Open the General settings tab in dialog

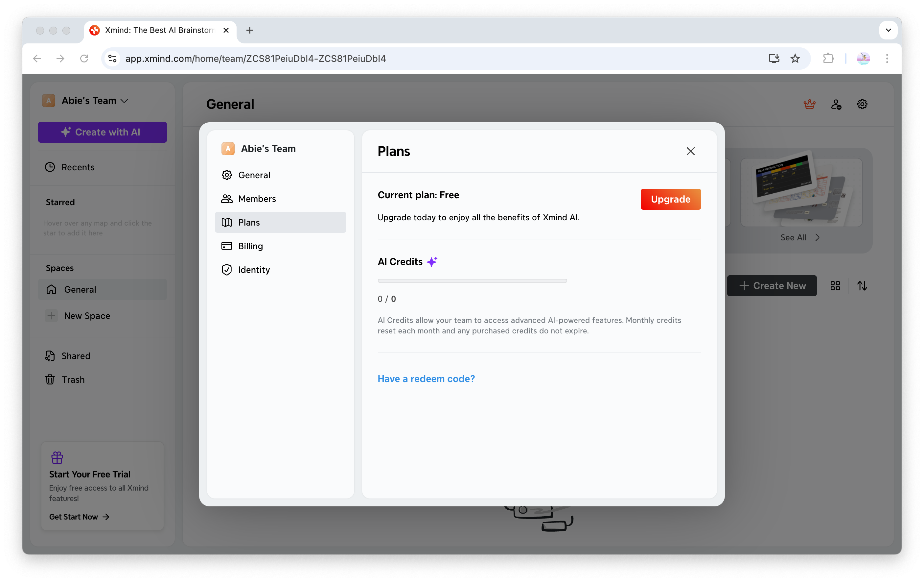[280, 175]
